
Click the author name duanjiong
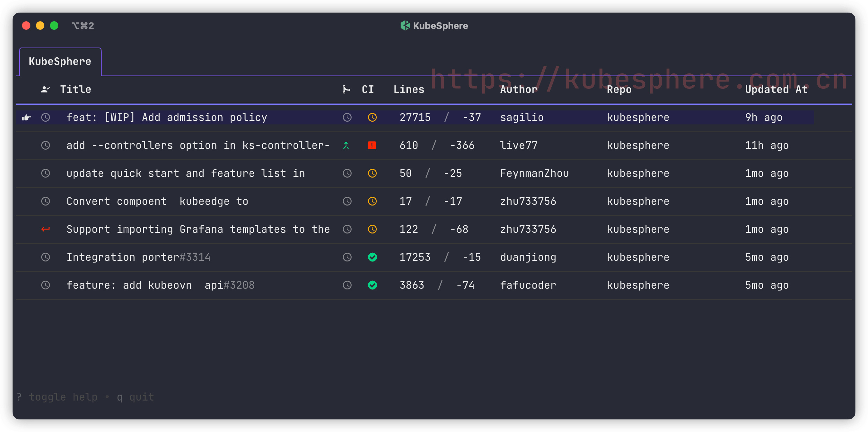pyautogui.click(x=528, y=257)
